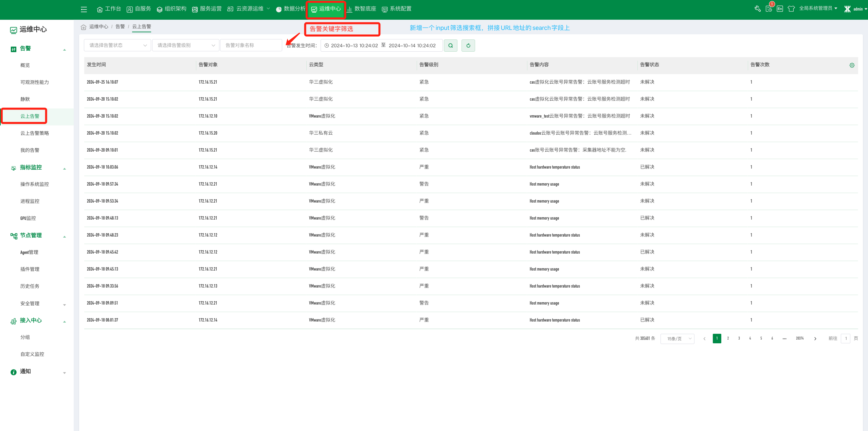Open the 数智底座 top menu
Viewport: 868px width, 431px height.
[361, 9]
